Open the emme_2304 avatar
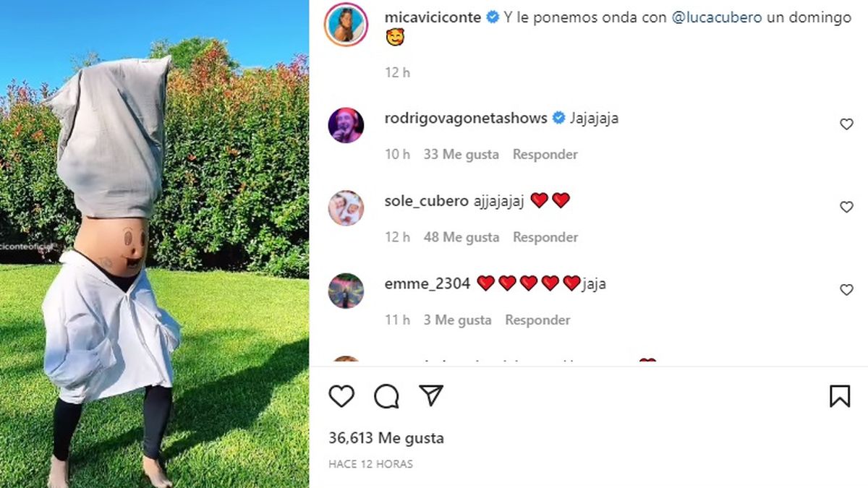The width and height of the screenshot is (868, 488). tap(346, 291)
